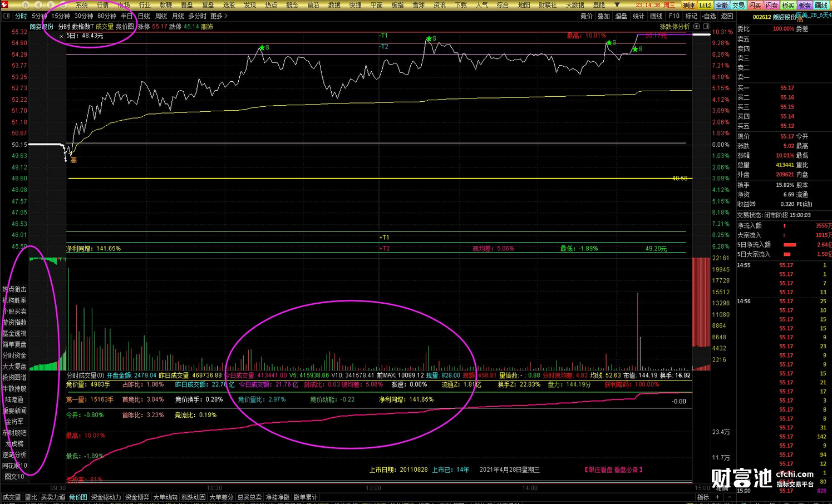
Task: Open the 统计 toolbar item
Action: (x=638, y=16)
